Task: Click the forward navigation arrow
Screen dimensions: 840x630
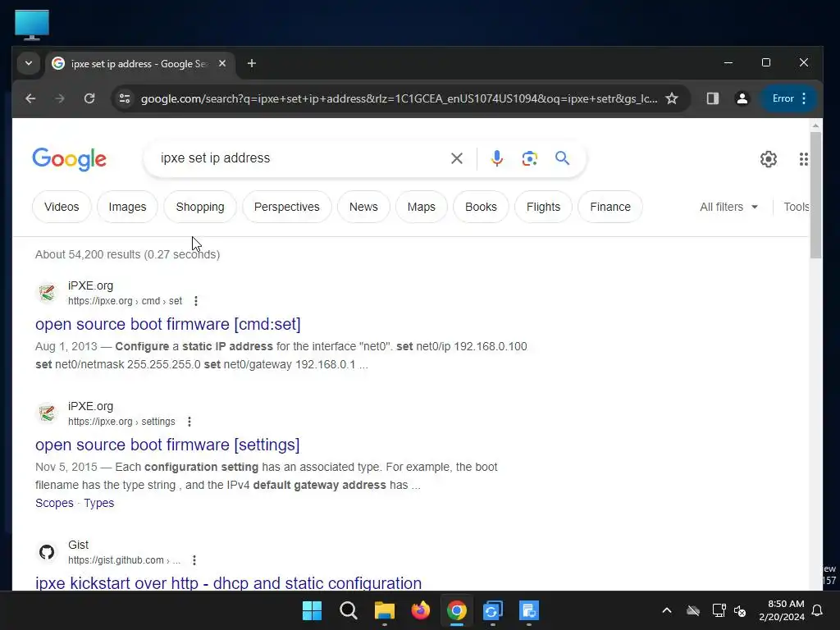Action: click(59, 98)
